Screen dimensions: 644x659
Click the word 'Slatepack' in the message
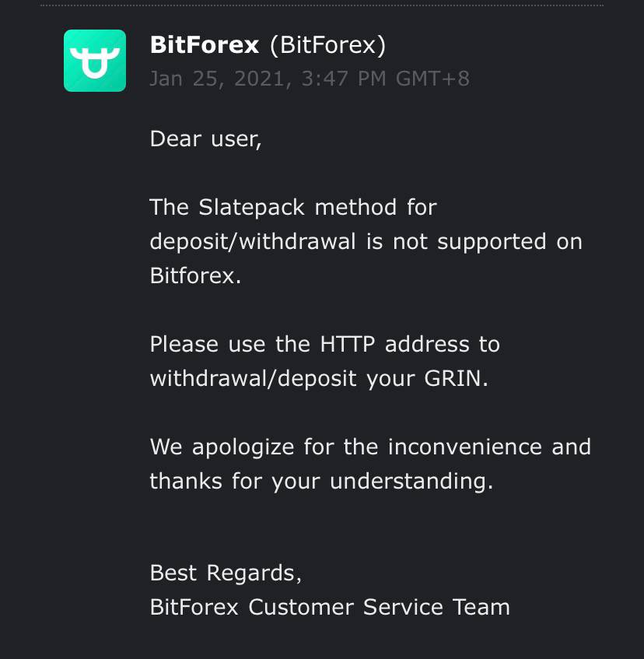[251, 207]
